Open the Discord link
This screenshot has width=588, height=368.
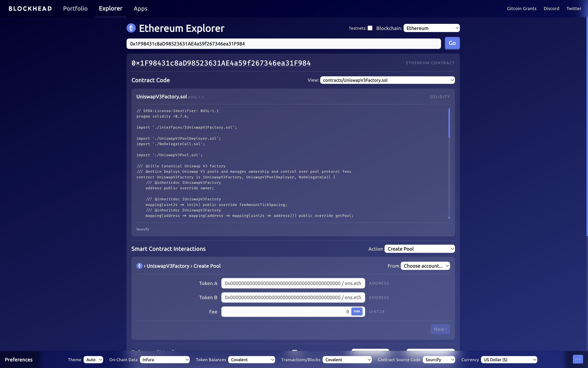coord(551,9)
